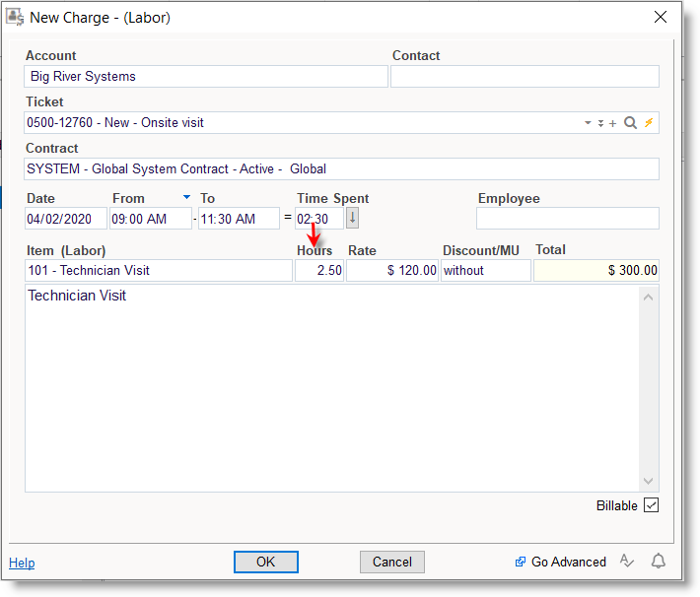Switch to Go Advanced mode
Screen dimensions: 700x597
point(560,562)
